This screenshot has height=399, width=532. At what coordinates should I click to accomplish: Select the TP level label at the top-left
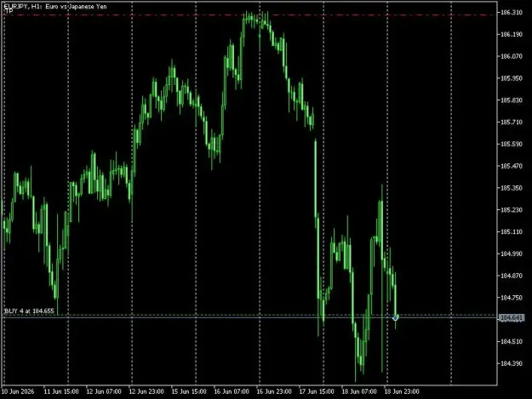(x=9, y=11)
